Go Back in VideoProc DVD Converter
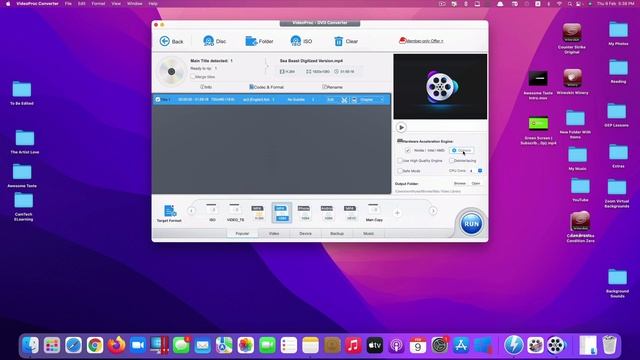 pos(171,41)
